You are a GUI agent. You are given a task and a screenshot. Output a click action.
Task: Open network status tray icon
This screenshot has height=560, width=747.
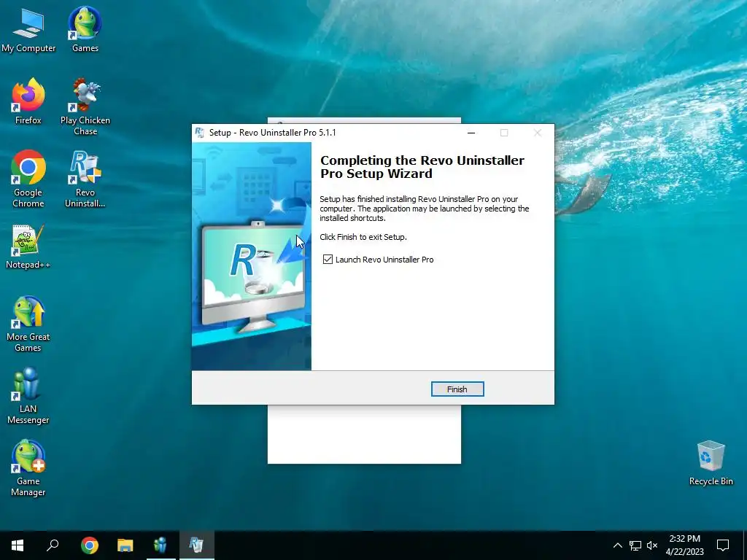click(635, 545)
